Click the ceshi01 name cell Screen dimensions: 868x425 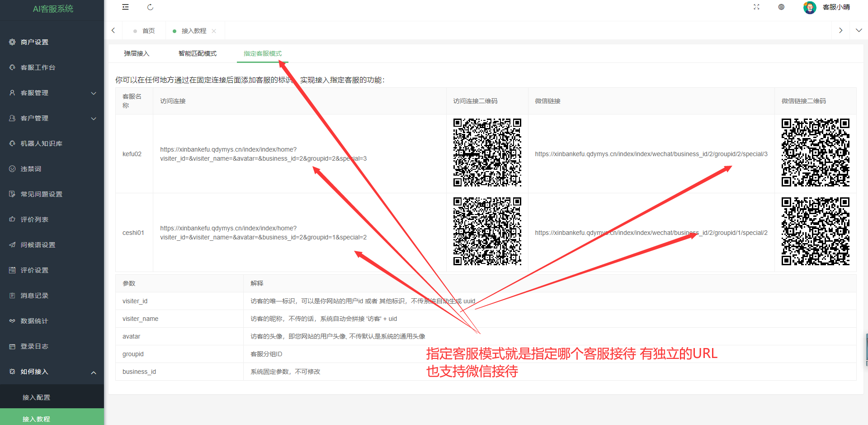coord(133,233)
